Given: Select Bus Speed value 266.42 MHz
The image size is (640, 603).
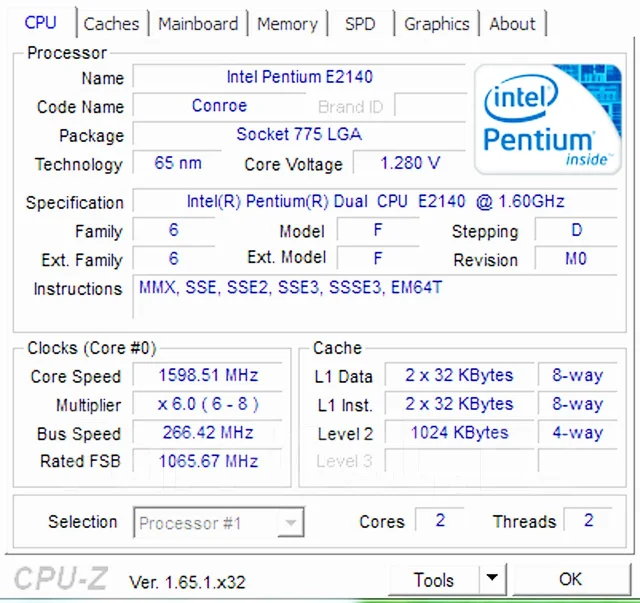Looking at the screenshot, I should [208, 432].
